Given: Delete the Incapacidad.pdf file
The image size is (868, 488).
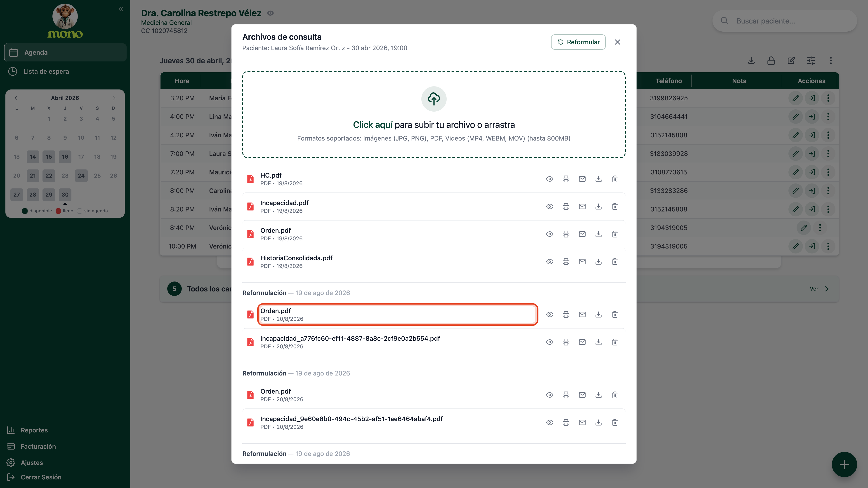Looking at the screenshot, I should pyautogui.click(x=614, y=206).
